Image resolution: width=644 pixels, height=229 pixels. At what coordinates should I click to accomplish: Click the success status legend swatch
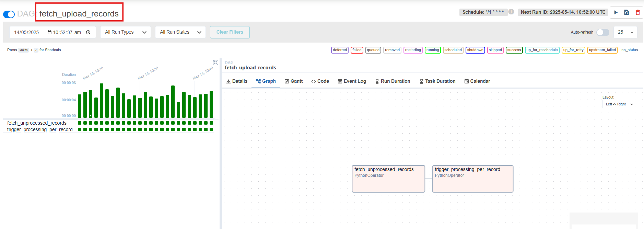coord(514,50)
